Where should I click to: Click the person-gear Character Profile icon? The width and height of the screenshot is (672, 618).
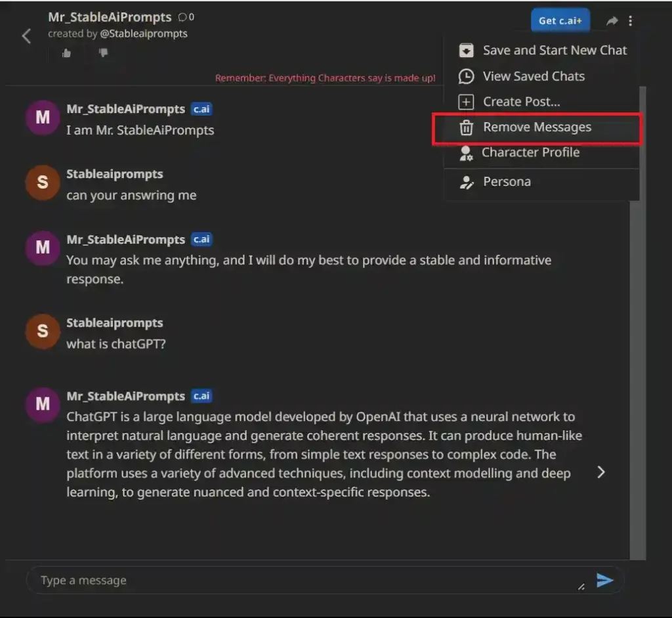pos(466,153)
